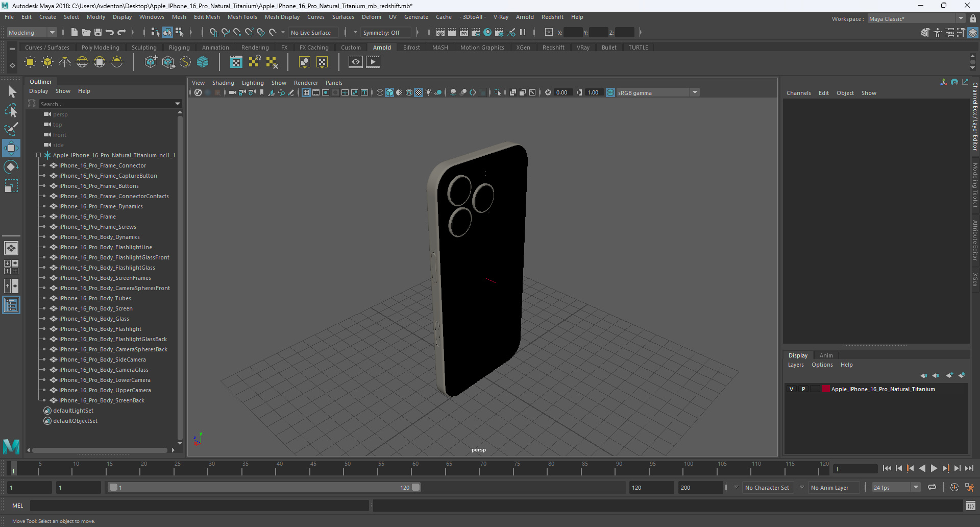Viewport: 980px width, 527px height.
Task: Open the Workspace Maya Classic dropdown
Action: pyautogui.click(x=916, y=19)
